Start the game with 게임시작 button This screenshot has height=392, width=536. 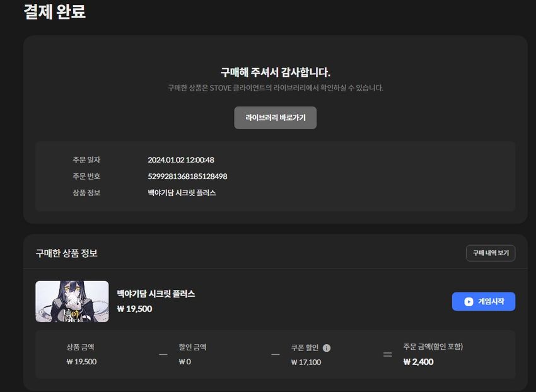[484, 301]
